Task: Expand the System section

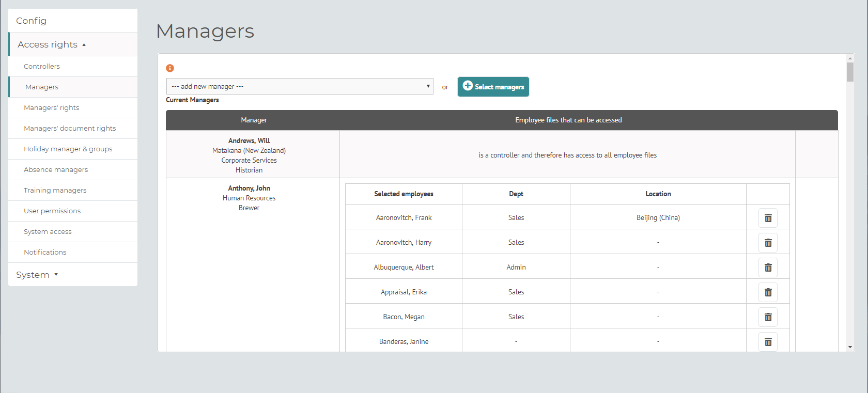Action: (x=73, y=275)
